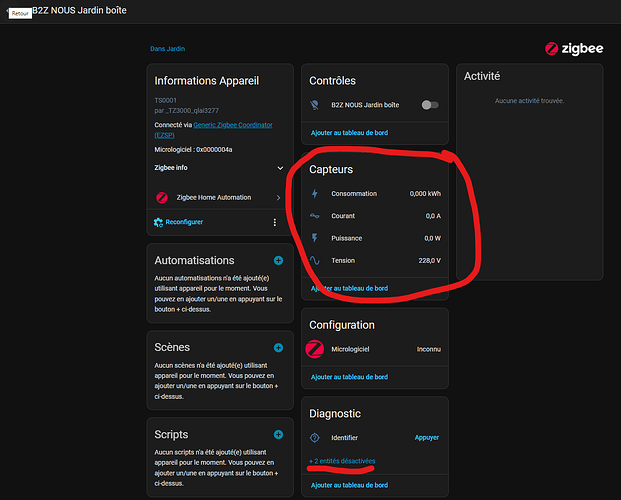
Task: Click the Tension sine wave icon
Action: pos(315,261)
